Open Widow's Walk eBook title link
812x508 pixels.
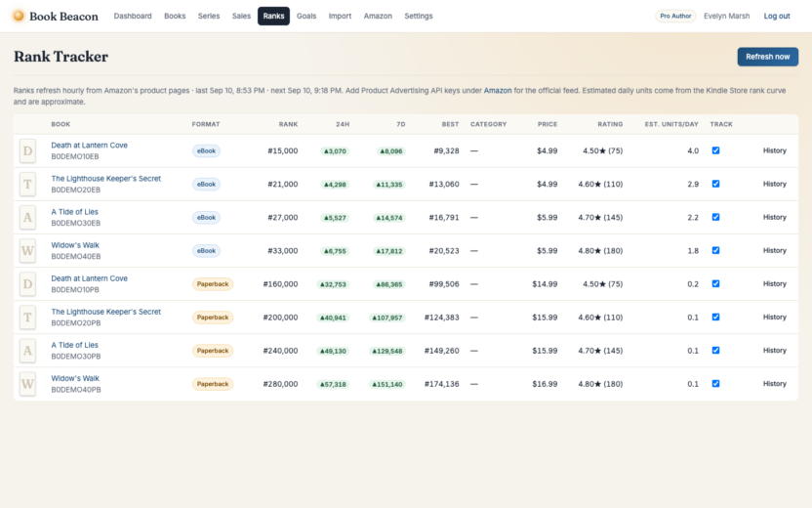click(x=75, y=244)
